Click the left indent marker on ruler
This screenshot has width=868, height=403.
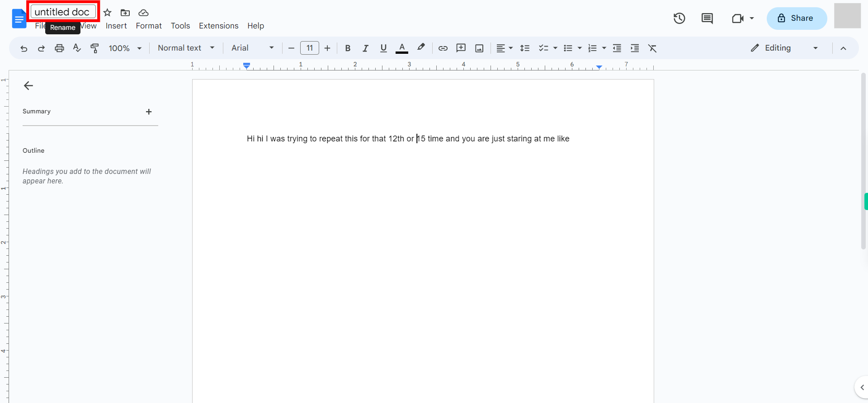click(246, 67)
